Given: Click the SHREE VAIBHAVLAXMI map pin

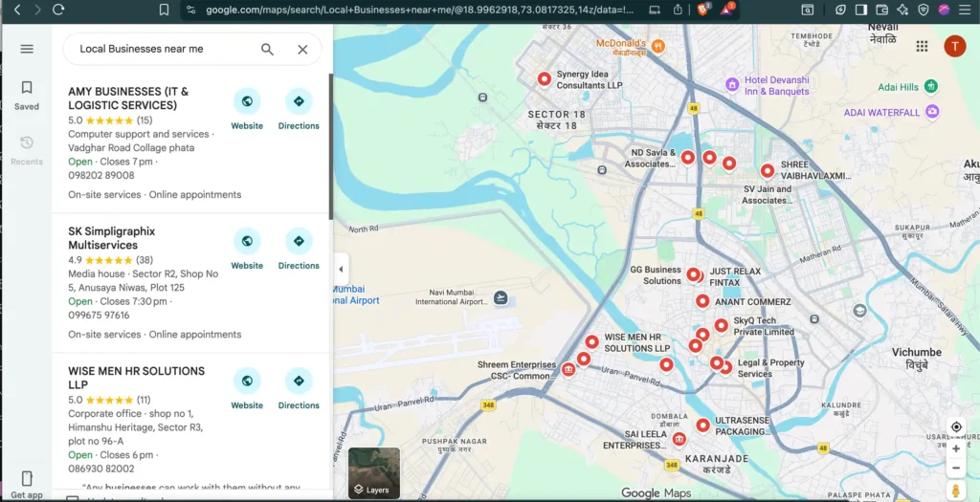Looking at the screenshot, I should coord(768,170).
